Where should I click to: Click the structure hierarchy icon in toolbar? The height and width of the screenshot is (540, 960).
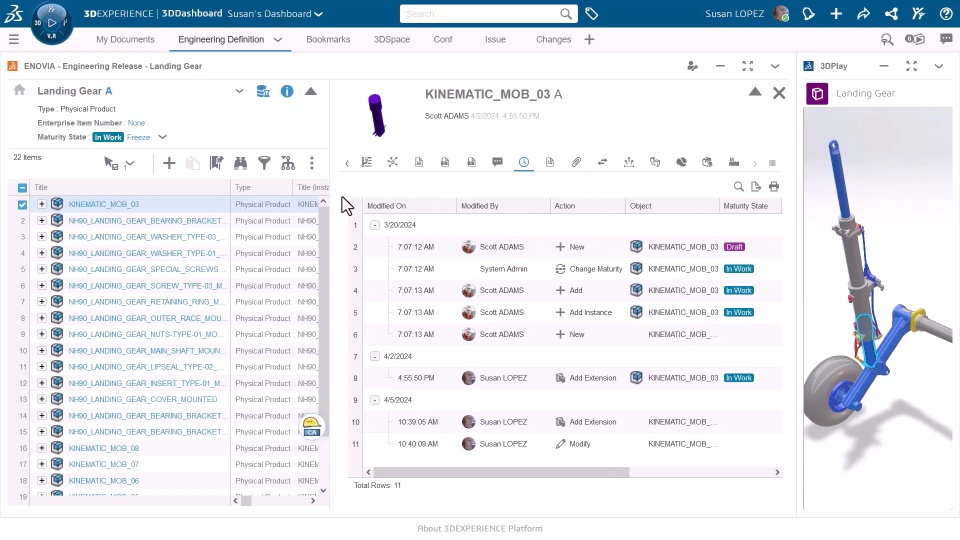pyautogui.click(x=288, y=163)
